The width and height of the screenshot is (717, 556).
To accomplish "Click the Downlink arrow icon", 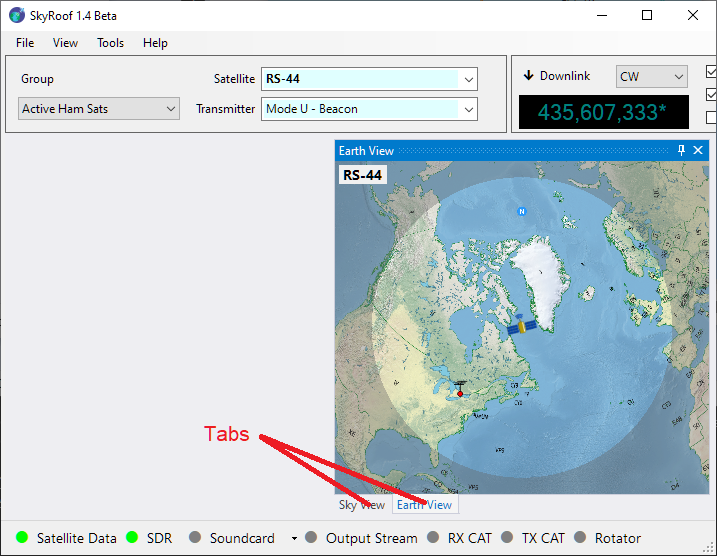I will pyautogui.click(x=528, y=76).
